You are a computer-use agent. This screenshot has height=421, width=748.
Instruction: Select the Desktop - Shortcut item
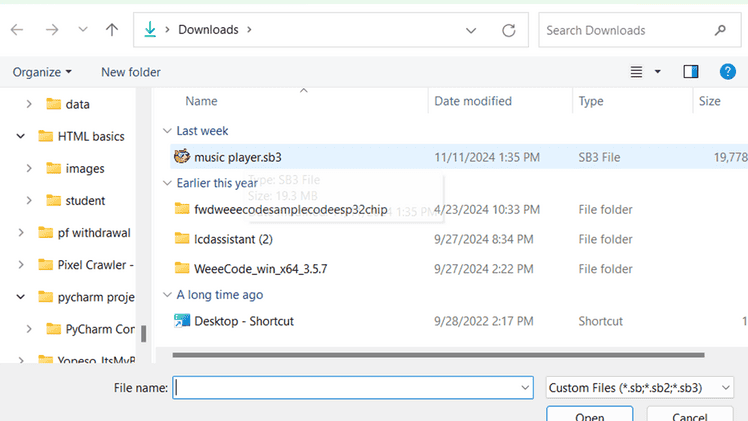[243, 321]
